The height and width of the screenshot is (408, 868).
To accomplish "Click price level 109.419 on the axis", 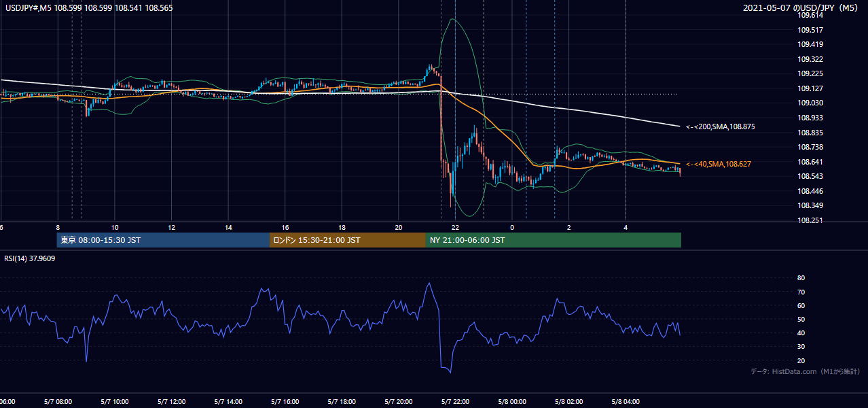I will click(x=810, y=44).
